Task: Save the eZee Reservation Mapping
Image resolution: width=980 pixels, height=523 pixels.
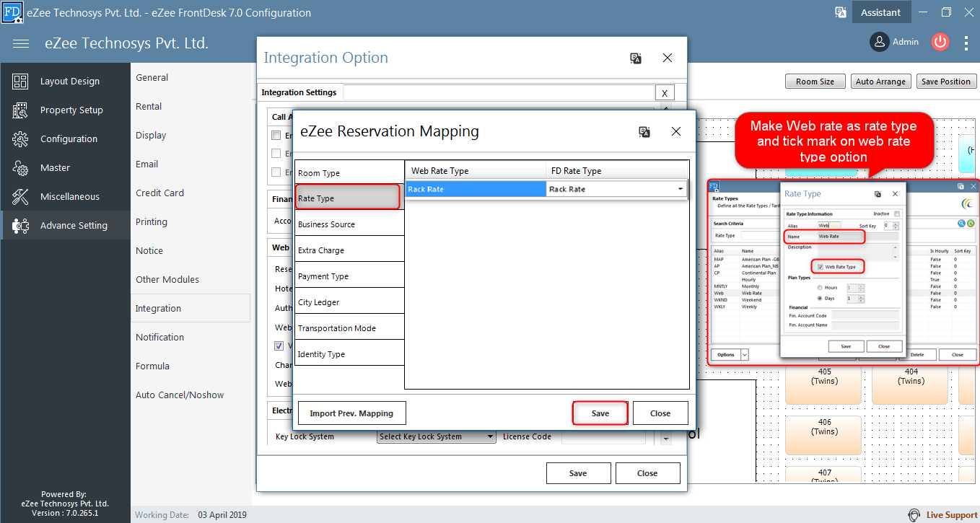Action: 600,413
